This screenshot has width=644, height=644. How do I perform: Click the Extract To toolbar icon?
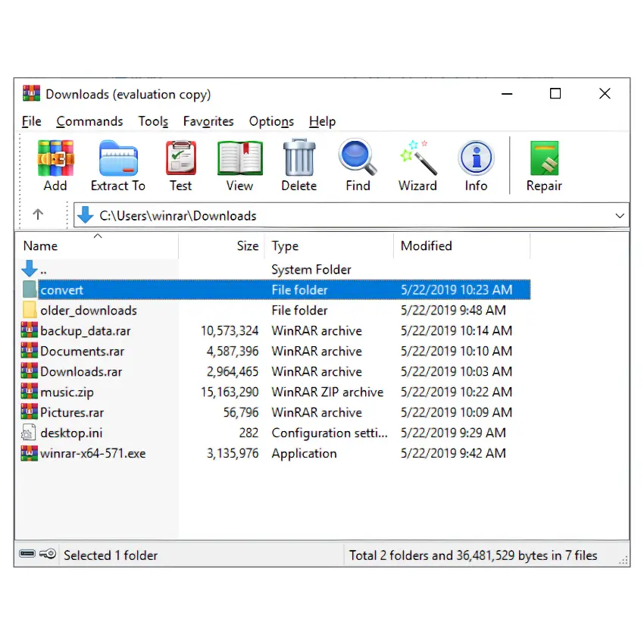point(118,158)
